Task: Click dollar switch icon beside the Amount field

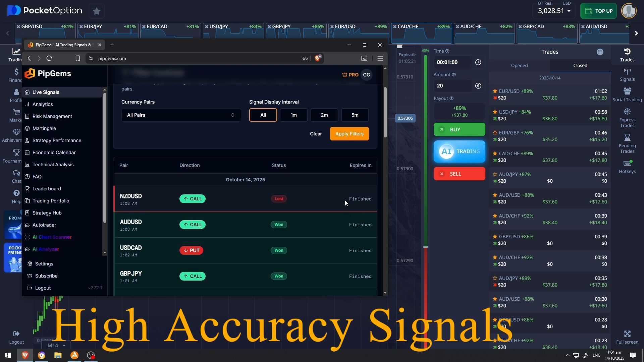Action: pyautogui.click(x=478, y=86)
